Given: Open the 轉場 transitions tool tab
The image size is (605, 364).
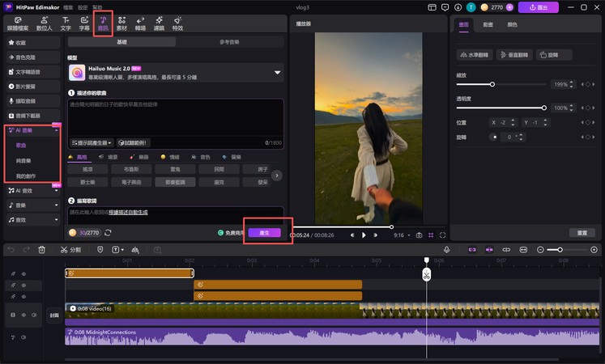Looking at the screenshot, I should pyautogui.click(x=140, y=23).
